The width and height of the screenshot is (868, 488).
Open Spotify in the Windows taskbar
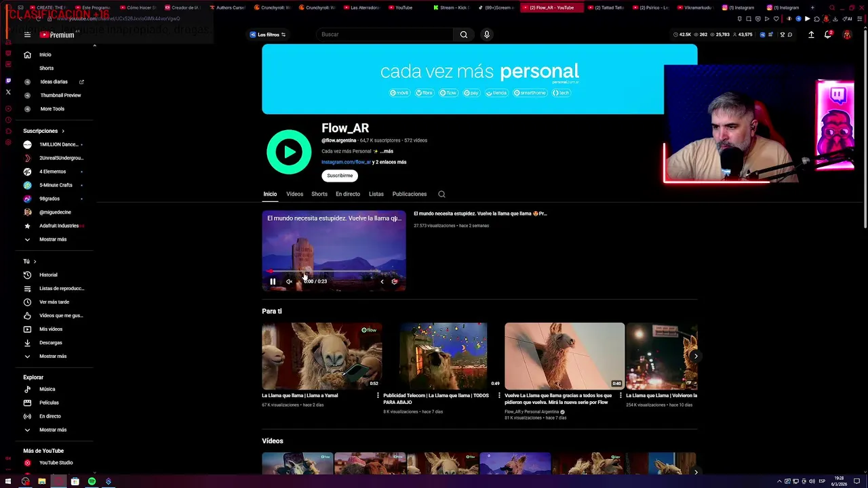click(x=92, y=481)
